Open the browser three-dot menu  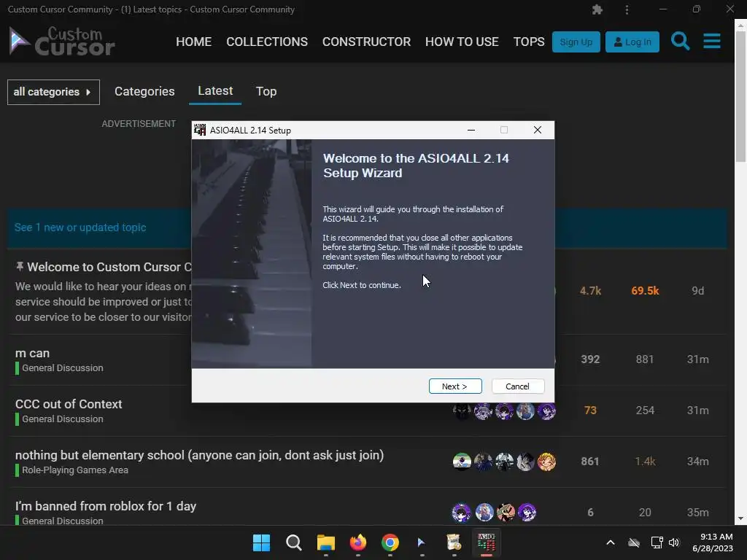627,9
